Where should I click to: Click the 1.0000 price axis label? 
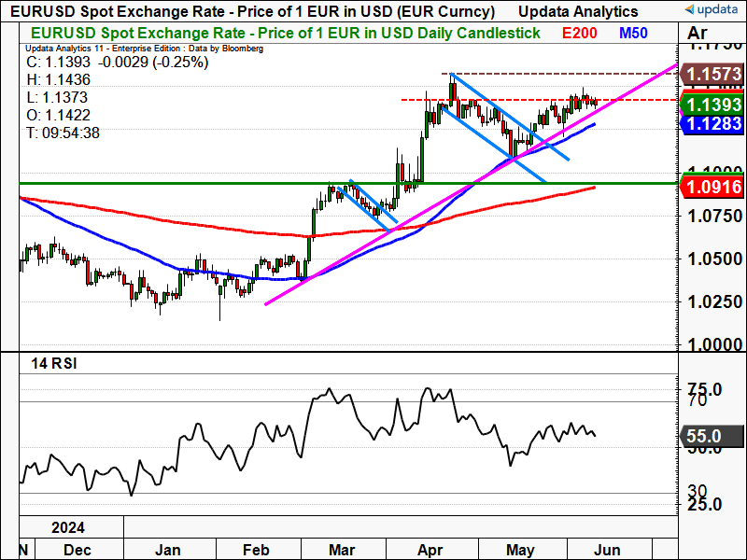pyautogui.click(x=715, y=344)
